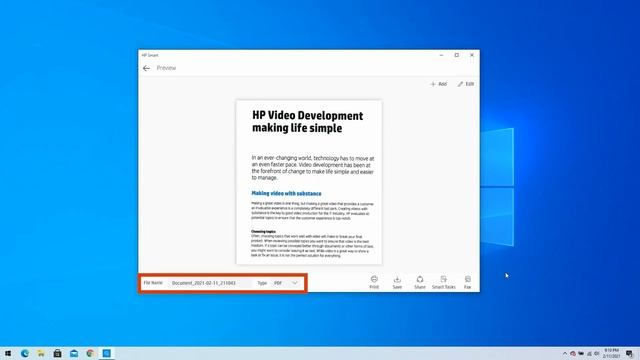Send the document via Fax
Viewport: 640px width, 360px height.
click(x=467, y=282)
